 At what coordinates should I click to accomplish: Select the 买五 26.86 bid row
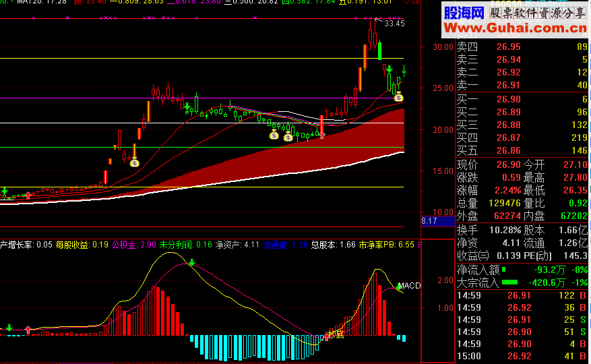click(522, 151)
